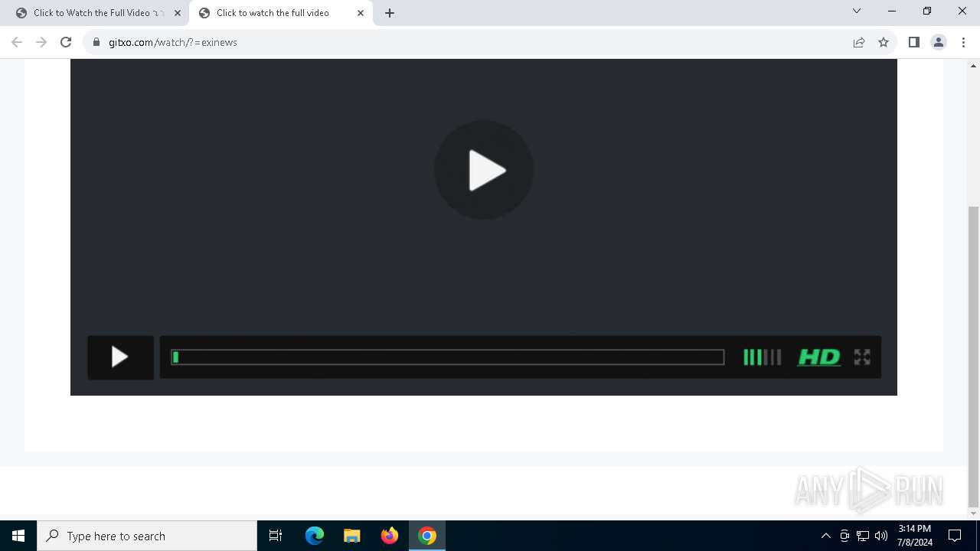Close the second browser tab
This screenshot has width=980, height=551.
coord(361,13)
